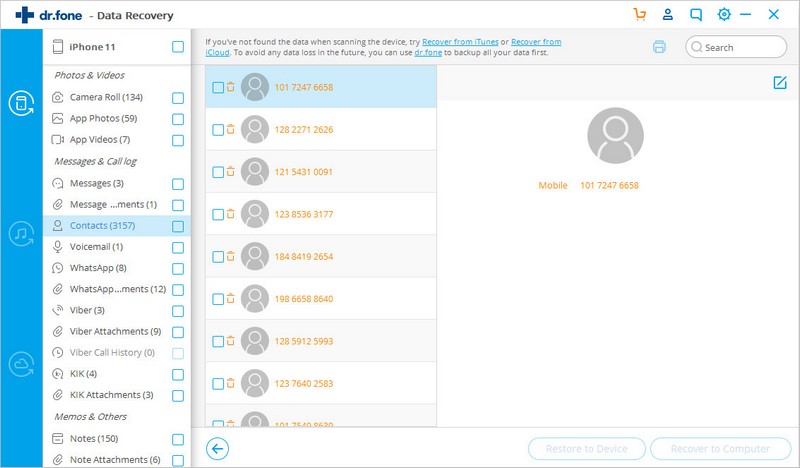
Task: Follow the Recover from iTunes link
Action: pos(460,42)
